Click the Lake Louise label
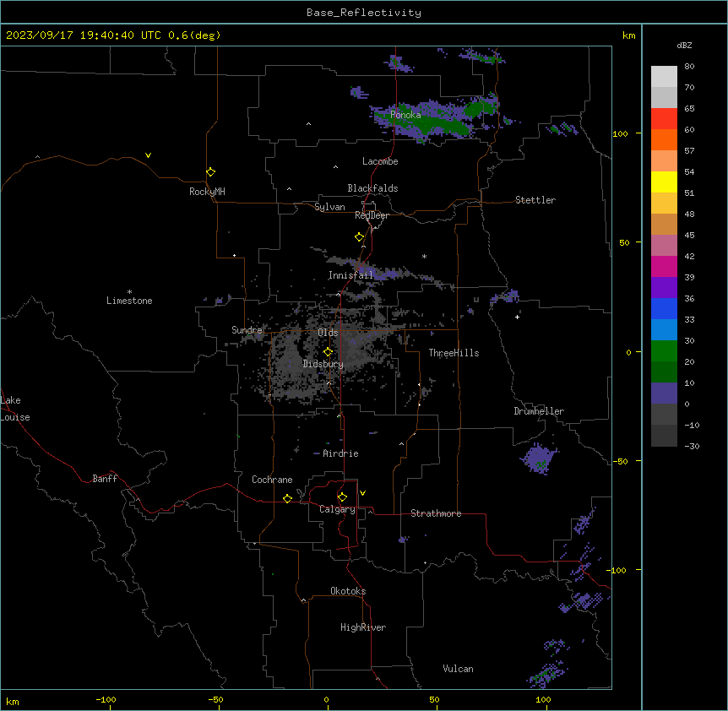 15,409
